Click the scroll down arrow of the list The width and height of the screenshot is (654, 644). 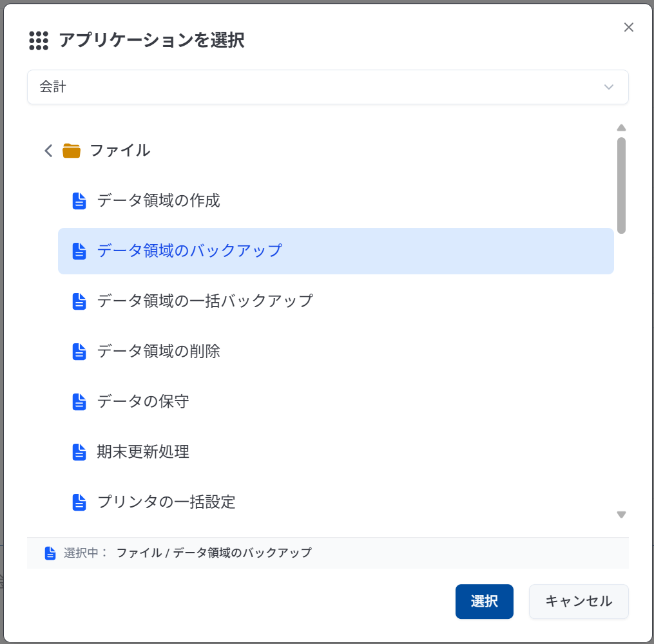(621, 515)
